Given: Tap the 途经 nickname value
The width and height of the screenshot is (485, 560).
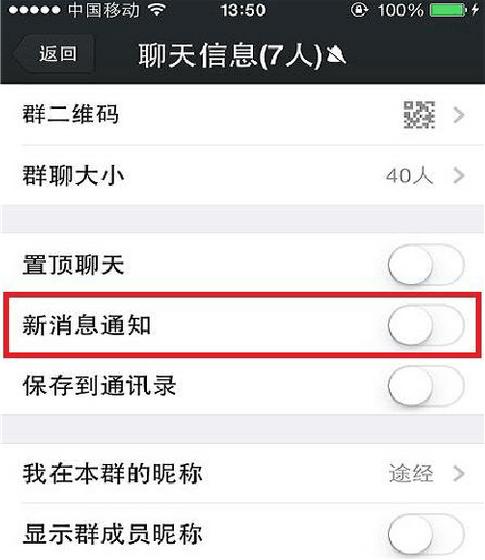Looking at the screenshot, I should (411, 474).
